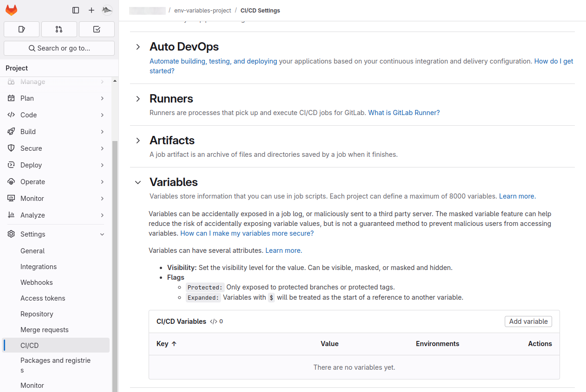Expand the Artifacts section chevron

(138, 141)
